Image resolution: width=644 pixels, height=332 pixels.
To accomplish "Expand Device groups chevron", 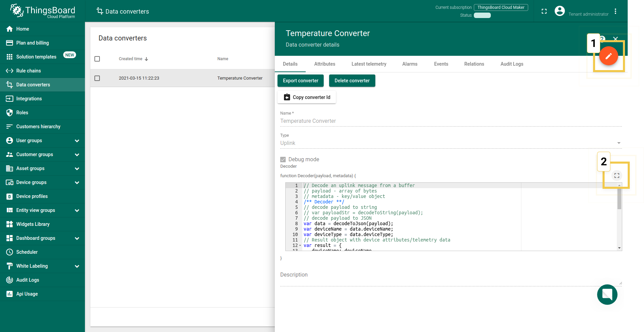I will 77,182.
